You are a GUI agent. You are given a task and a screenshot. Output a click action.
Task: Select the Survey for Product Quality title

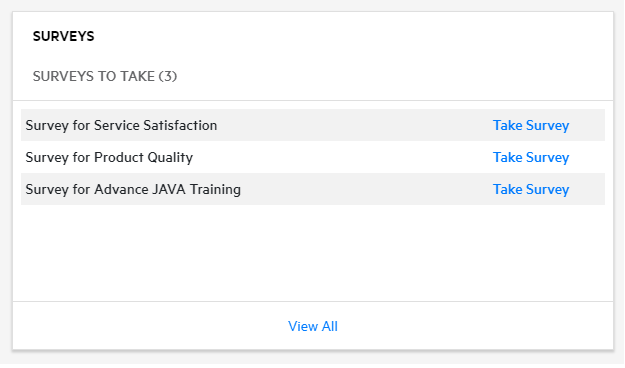coord(109,157)
